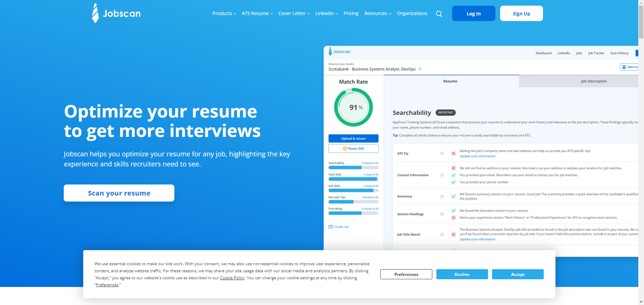Click red X in Job Title Match row
Screen dimensions: 644x305
[454, 234]
